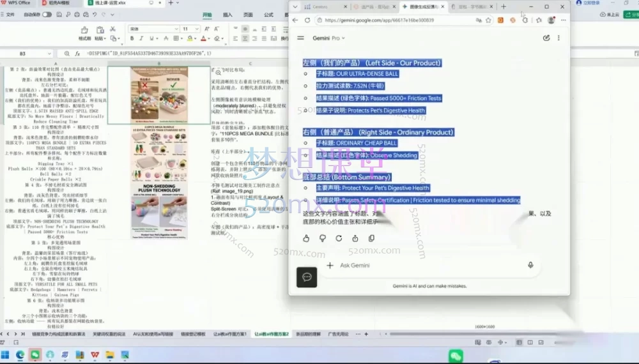
Task: Switch to the Gemini browser tab
Action: [x=424, y=6]
